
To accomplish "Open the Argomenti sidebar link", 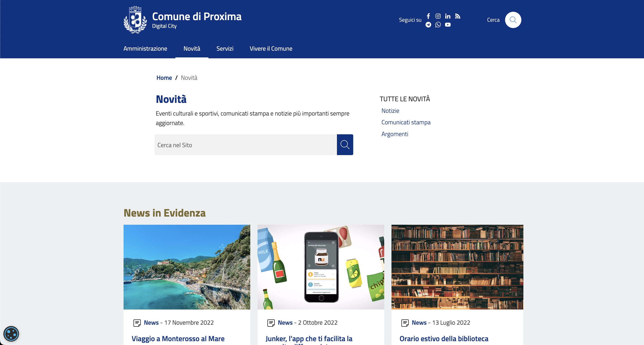I will point(394,134).
